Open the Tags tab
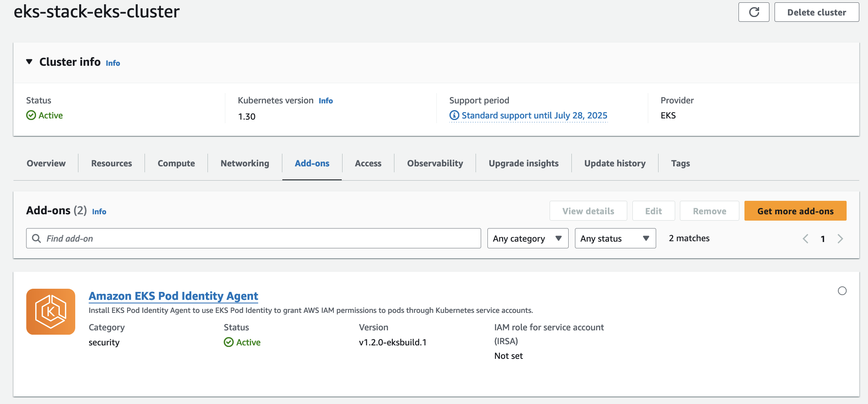Screen dimensions: 868x404 click(x=680, y=163)
